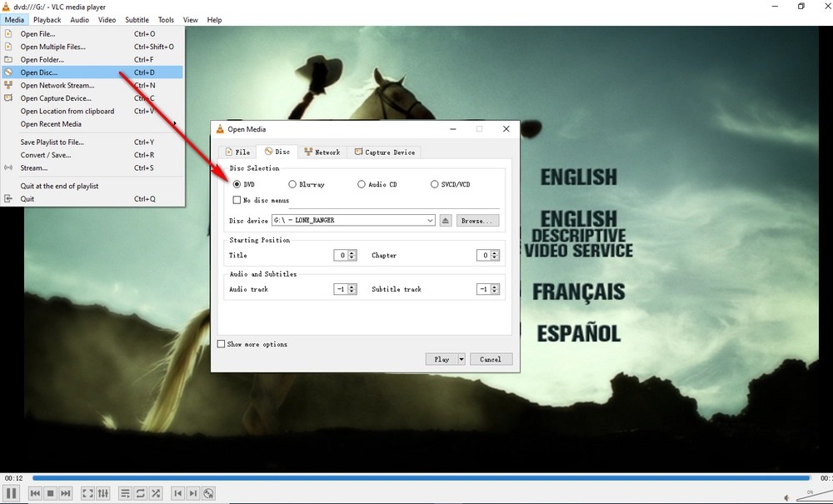
Task: Open the Subtitle menu
Action: [137, 20]
